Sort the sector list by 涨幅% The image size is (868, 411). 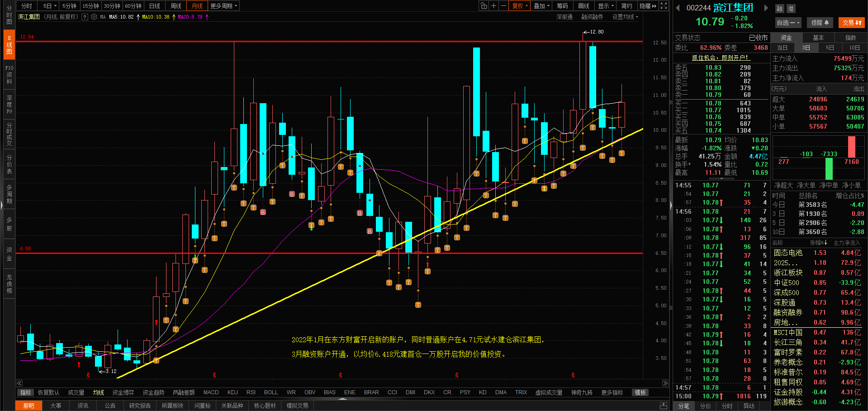[x=818, y=243]
